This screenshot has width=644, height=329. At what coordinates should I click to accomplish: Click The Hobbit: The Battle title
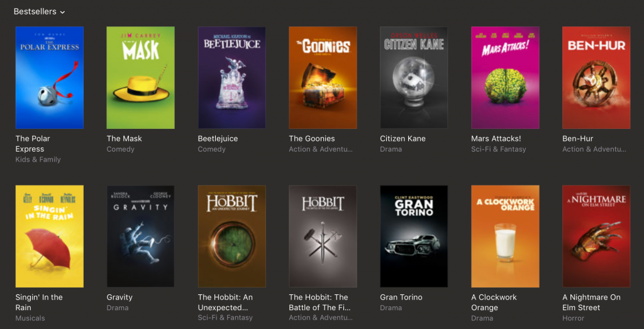pos(320,303)
